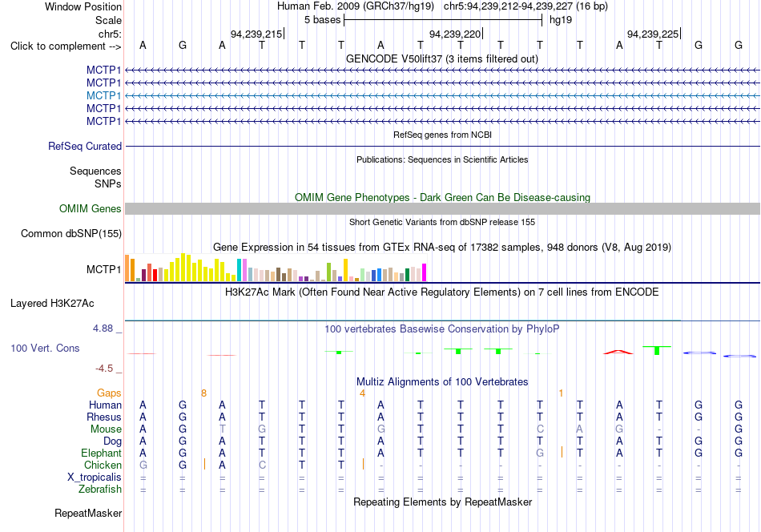Click the gray C base in Chicken row
Viewport: 761px width, 532px height.
pos(262,465)
